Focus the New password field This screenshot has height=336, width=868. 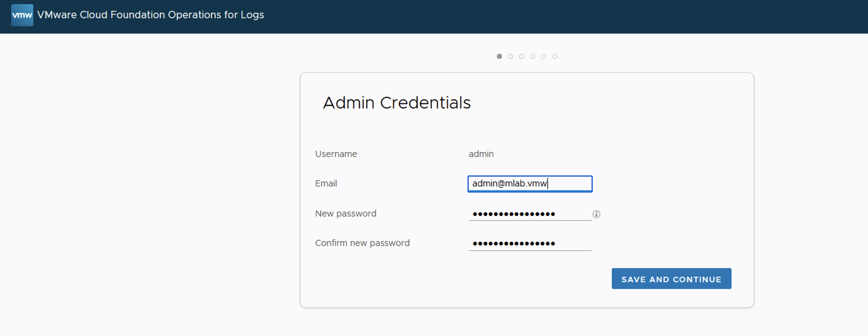pos(530,214)
